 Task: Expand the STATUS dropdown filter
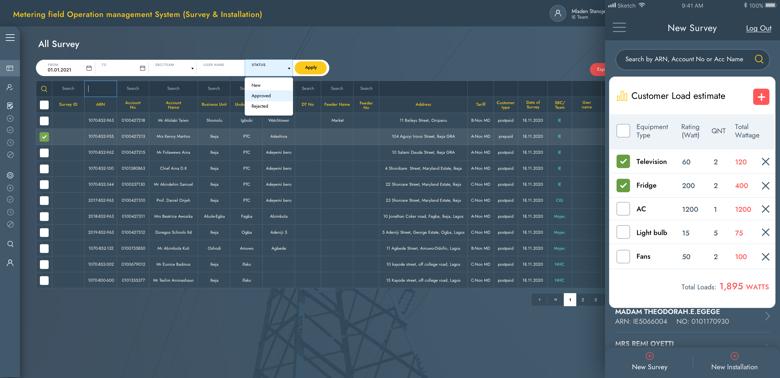click(x=269, y=68)
